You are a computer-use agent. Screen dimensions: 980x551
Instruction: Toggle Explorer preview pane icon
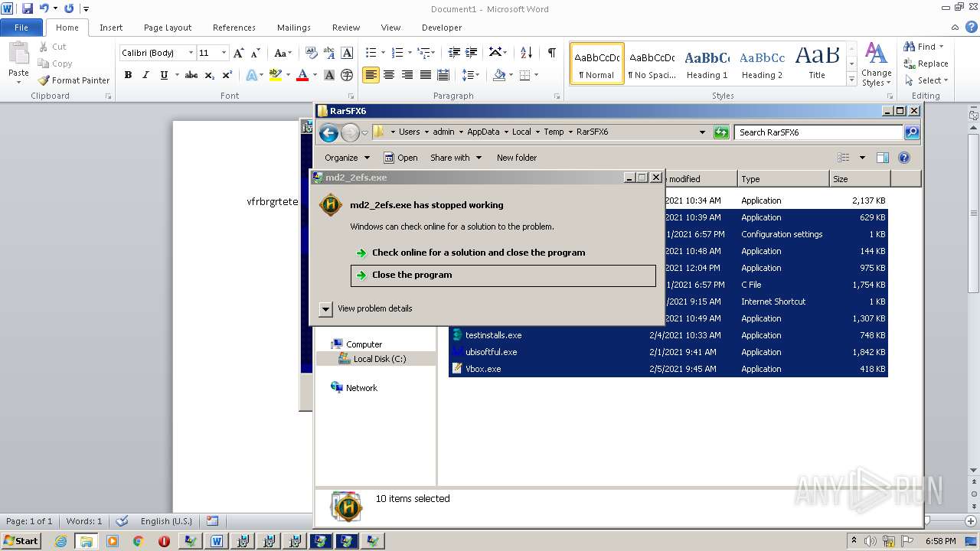[x=882, y=158]
